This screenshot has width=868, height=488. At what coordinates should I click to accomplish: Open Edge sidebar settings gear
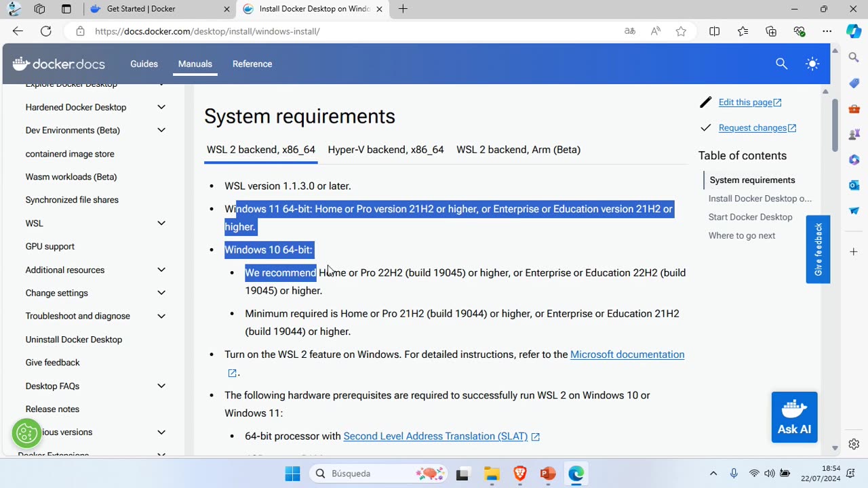pos(854,445)
